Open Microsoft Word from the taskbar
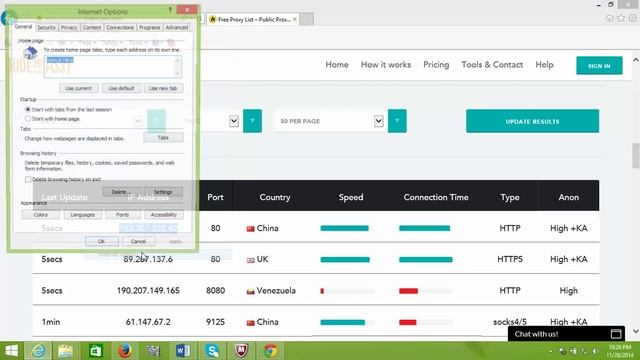 [183, 351]
